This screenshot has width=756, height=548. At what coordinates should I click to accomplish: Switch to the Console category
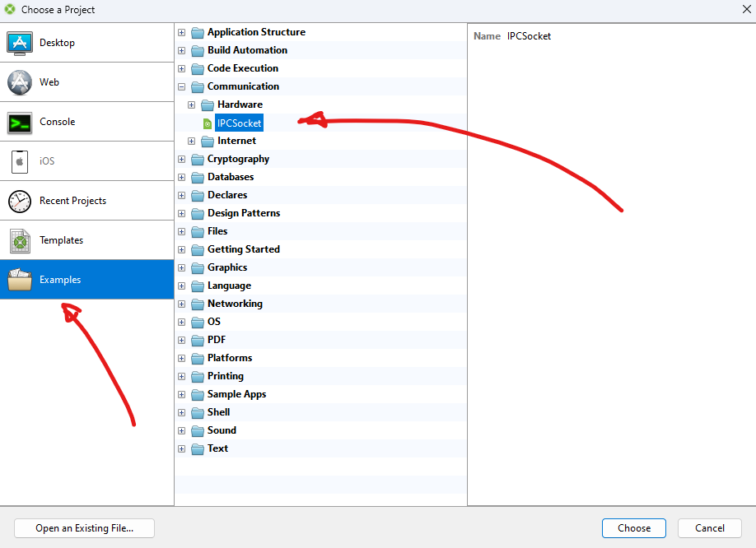coord(86,122)
